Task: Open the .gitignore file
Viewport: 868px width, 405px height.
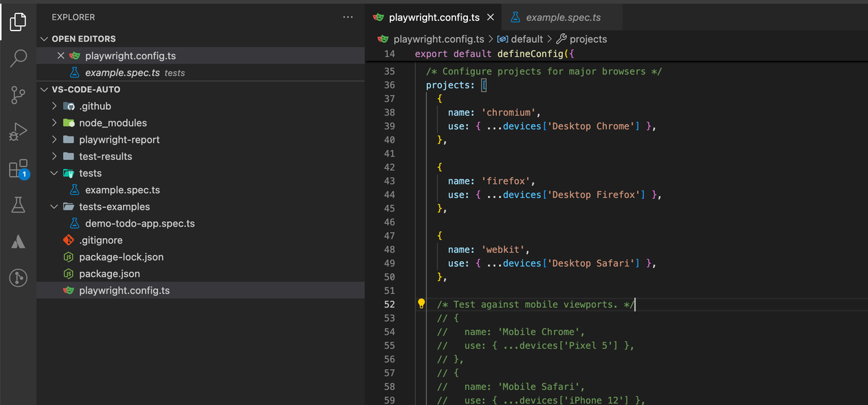Action: pyautogui.click(x=201, y=240)
